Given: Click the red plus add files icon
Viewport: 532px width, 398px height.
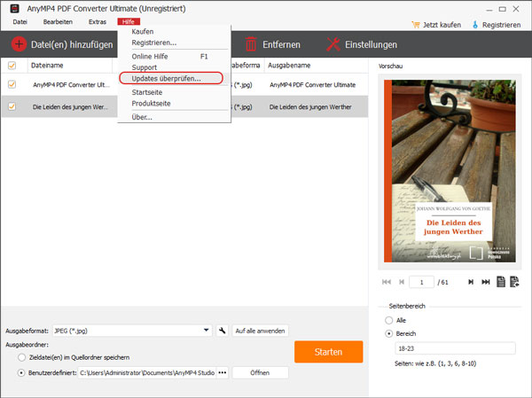Looking at the screenshot, I should tap(19, 44).
